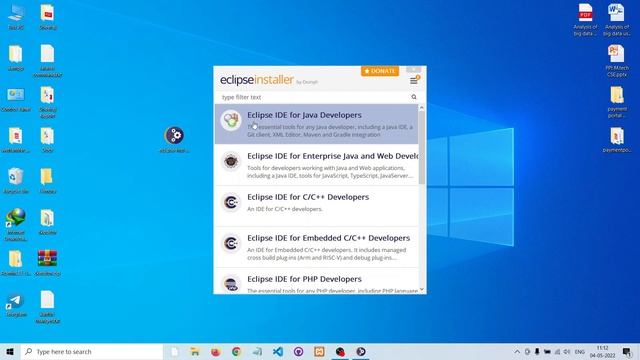Select the WinRAR archive on desktop
The height and width of the screenshot is (360, 640).
[x=48, y=262]
